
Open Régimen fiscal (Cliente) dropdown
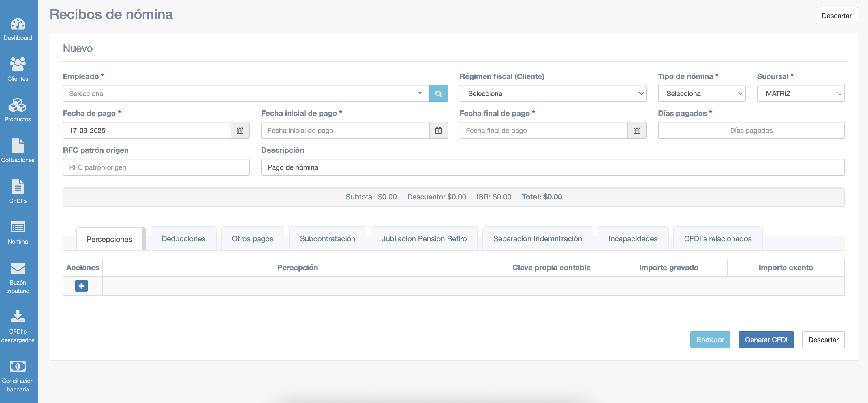[552, 94]
